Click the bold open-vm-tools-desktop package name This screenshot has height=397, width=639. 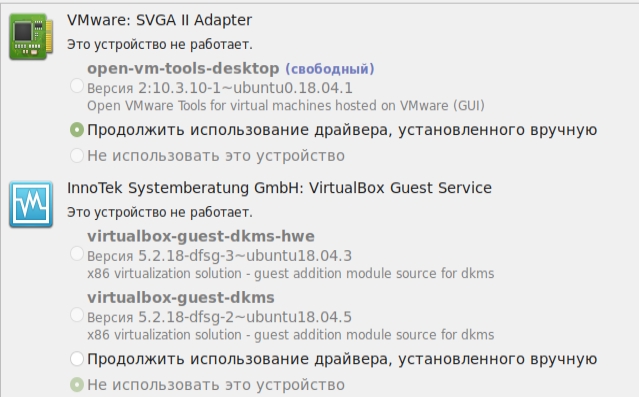183,68
